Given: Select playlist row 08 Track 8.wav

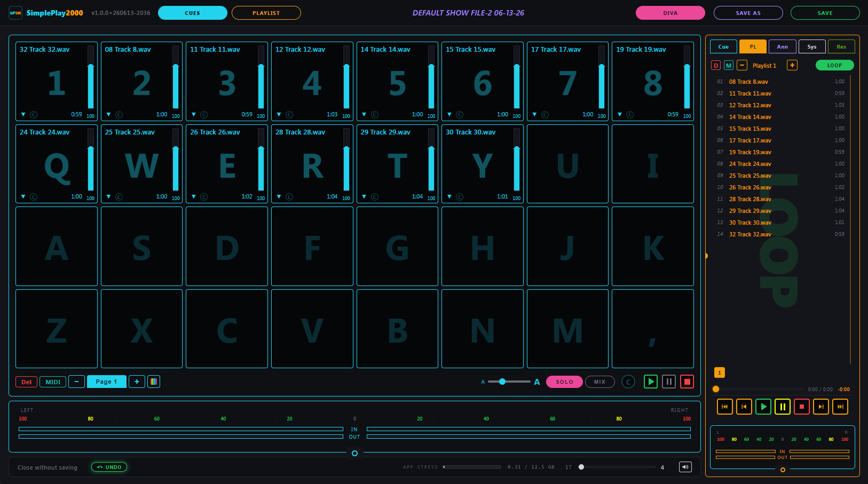Looking at the screenshot, I should [780, 82].
